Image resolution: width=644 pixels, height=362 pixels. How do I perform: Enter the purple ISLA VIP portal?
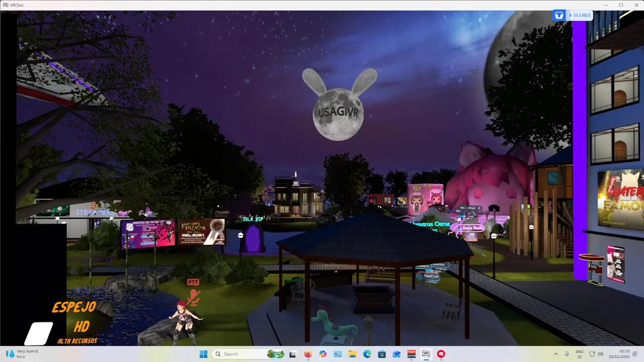click(x=253, y=239)
